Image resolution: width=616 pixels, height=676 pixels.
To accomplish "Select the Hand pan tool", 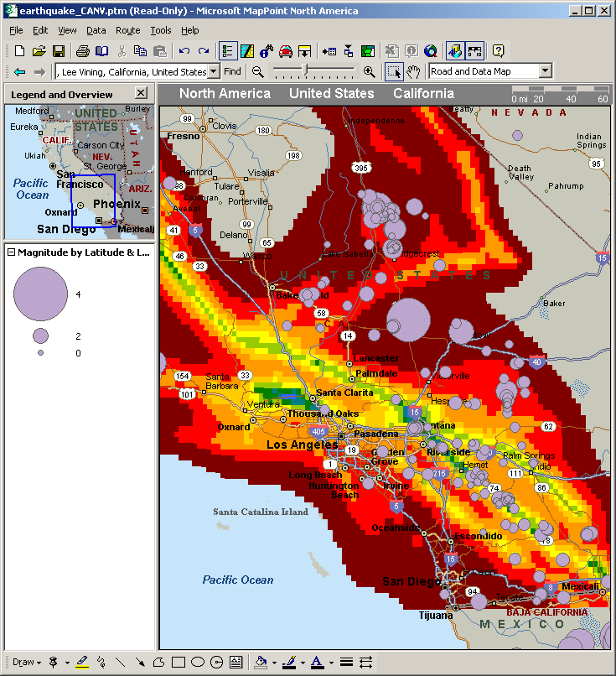I will (x=412, y=72).
